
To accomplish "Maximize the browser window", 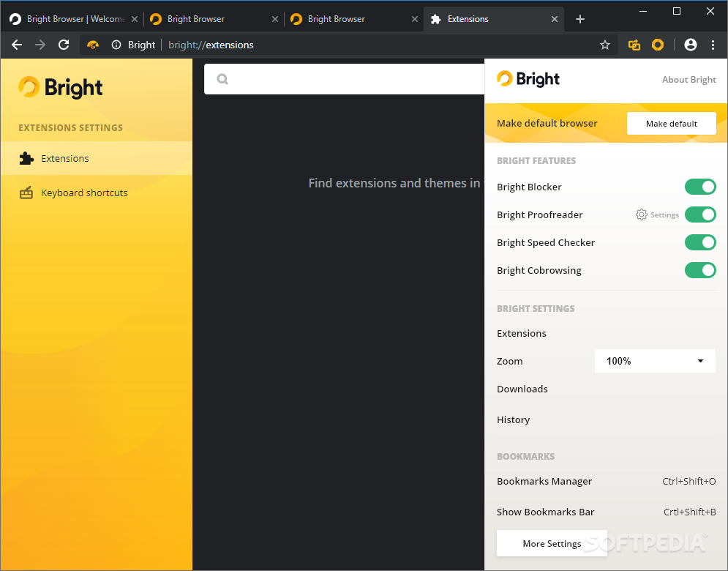I will pyautogui.click(x=677, y=11).
